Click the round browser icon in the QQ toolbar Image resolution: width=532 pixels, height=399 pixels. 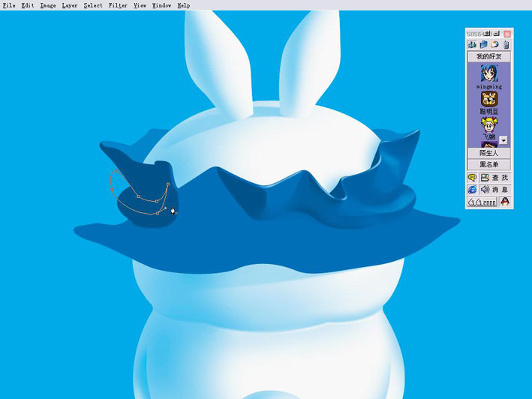[495, 45]
